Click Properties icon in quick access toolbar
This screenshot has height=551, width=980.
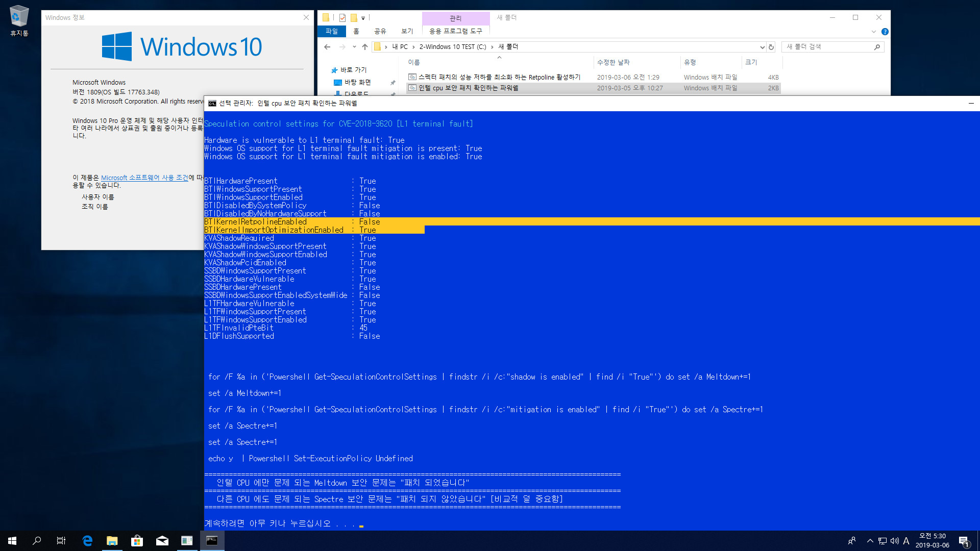[342, 18]
